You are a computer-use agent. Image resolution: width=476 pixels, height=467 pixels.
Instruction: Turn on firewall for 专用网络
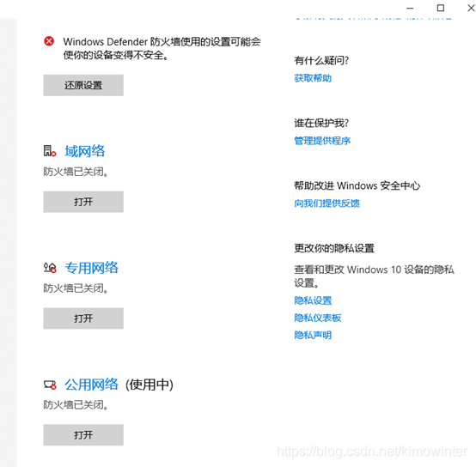coord(83,318)
